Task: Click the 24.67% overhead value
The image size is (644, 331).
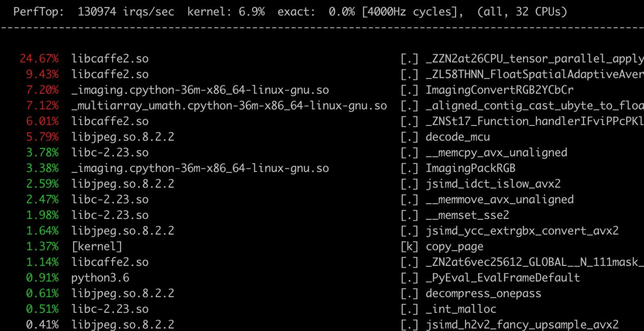Action: (x=39, y=59)
